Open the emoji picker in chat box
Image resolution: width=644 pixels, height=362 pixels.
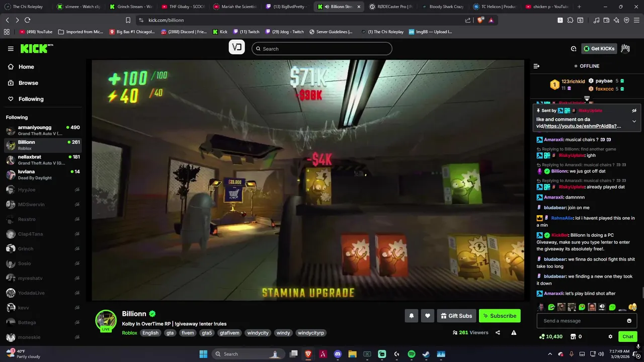[629, 321]
